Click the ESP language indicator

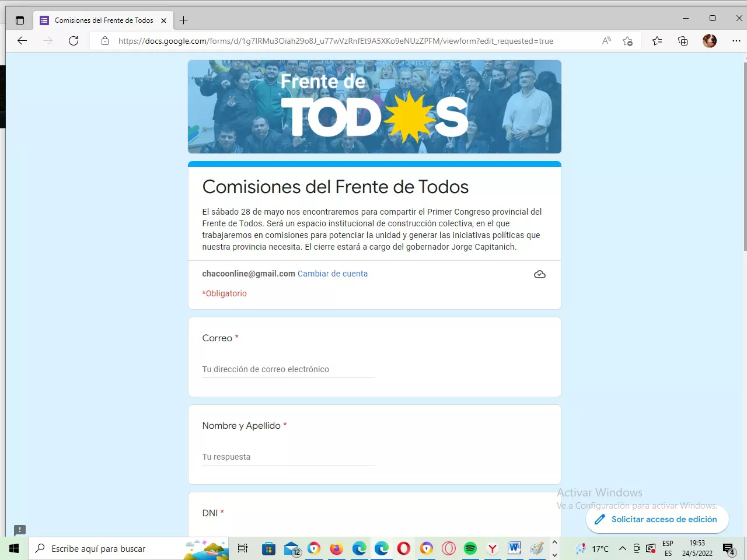668,548
